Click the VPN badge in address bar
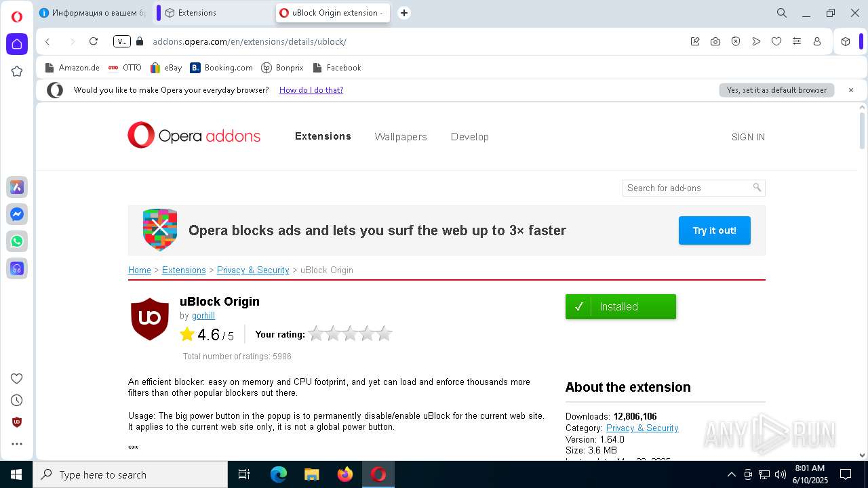The width and height of the screenshot is (868, 488). pos(121,41)
